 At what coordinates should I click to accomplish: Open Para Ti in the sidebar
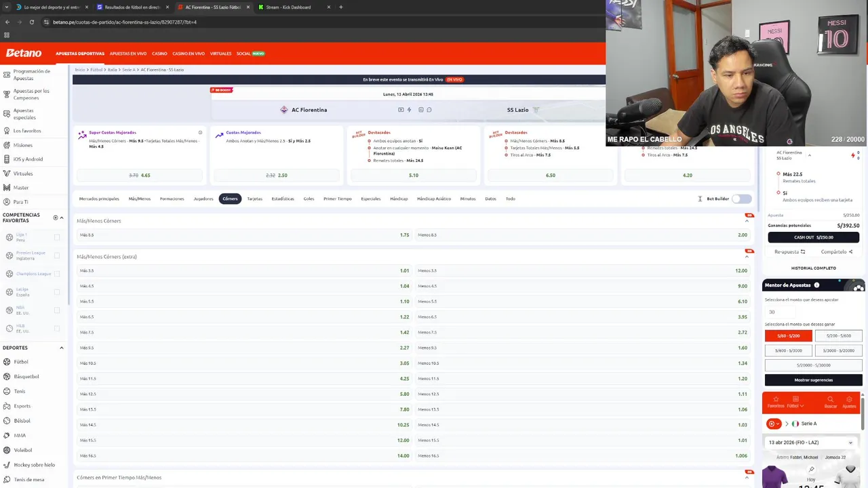(20, 202)
